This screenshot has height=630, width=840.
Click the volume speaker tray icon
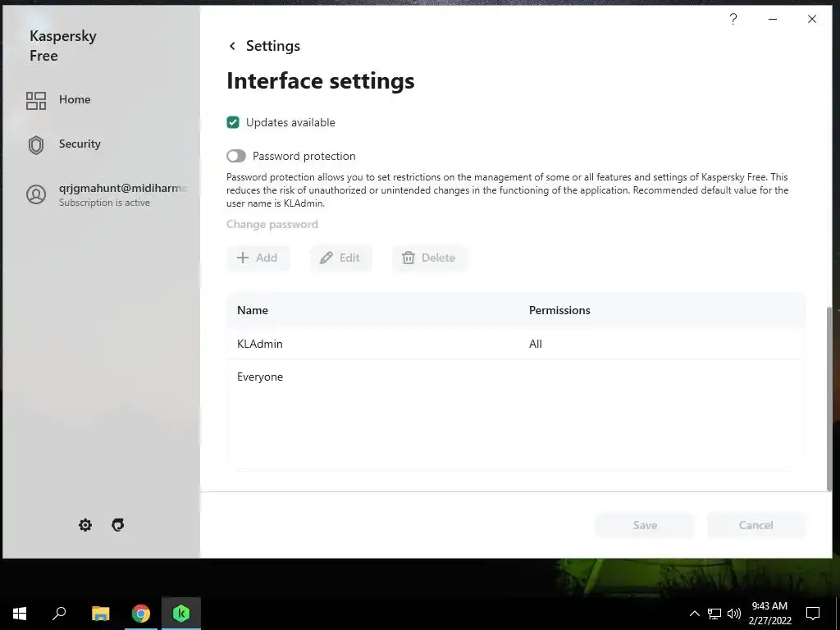[734, 614]
